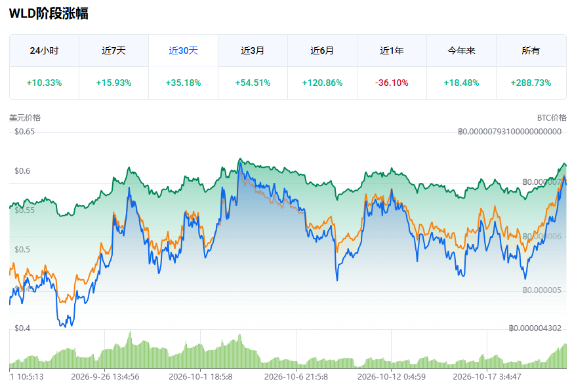The width and height of the screenshot is (572, 392).
Task: Click the 美元价格 axis label
Action: [x=25, y=118]
